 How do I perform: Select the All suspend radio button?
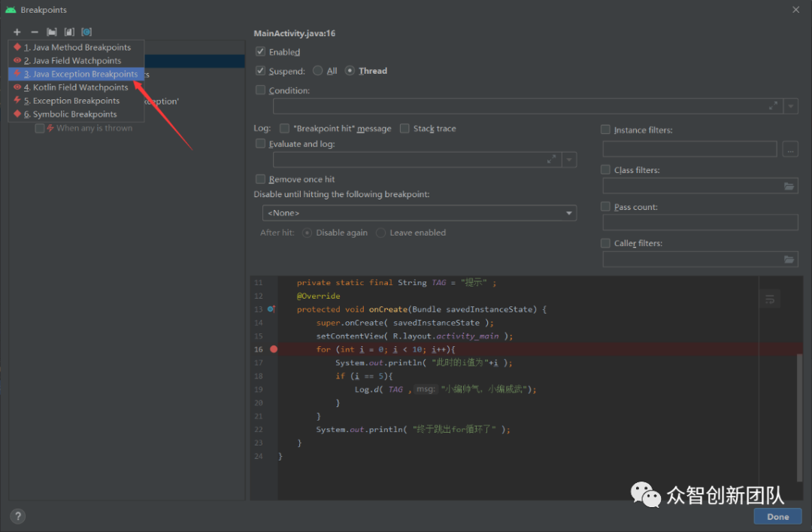pos(318,71)
